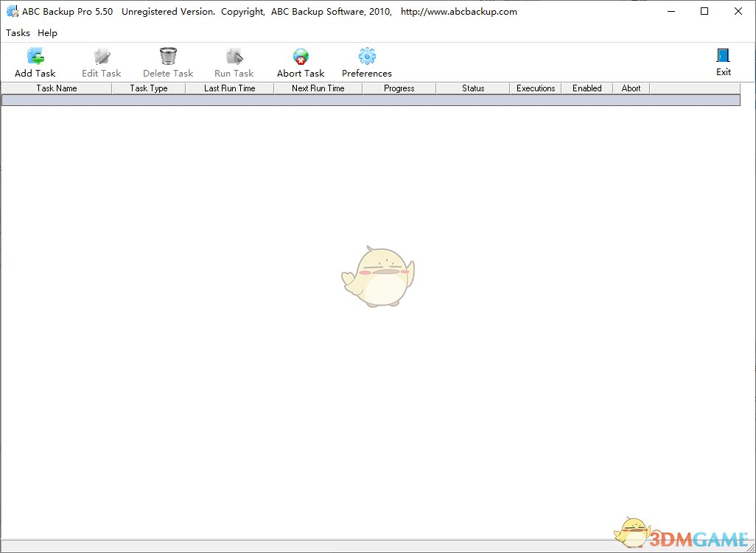Select the Edit Task icon
Screen dimensions: 756x553
pos(101,55)
